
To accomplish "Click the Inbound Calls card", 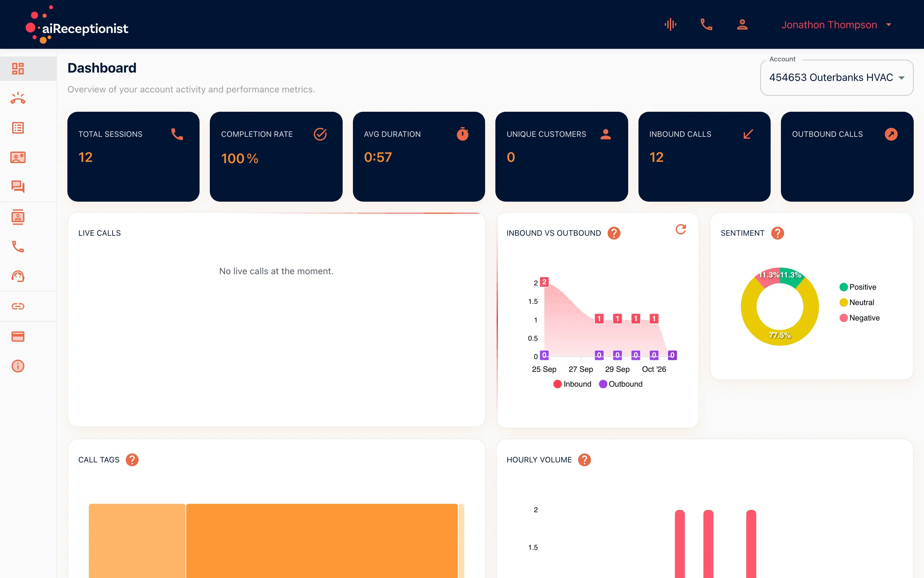I will 705,157.
